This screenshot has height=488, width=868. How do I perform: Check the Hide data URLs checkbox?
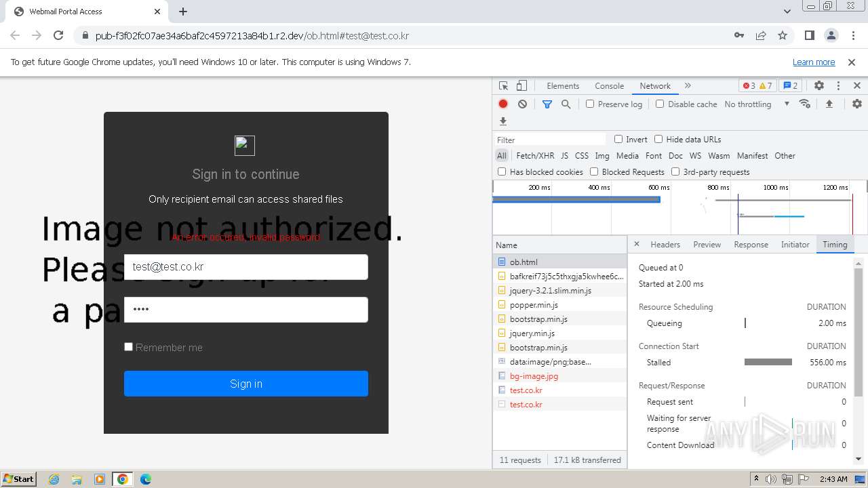click(x=658, y=139)
